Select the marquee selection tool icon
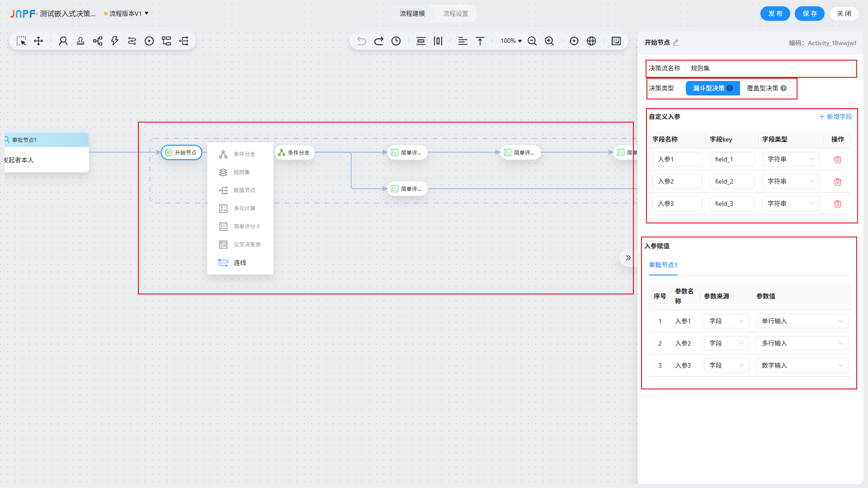 tap(21, 41)
